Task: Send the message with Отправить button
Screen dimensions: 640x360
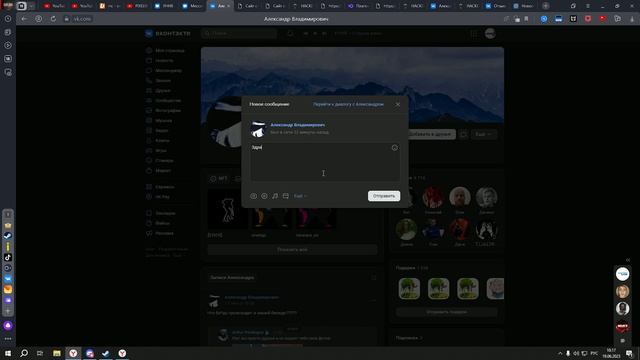Action: click(384, 196)
